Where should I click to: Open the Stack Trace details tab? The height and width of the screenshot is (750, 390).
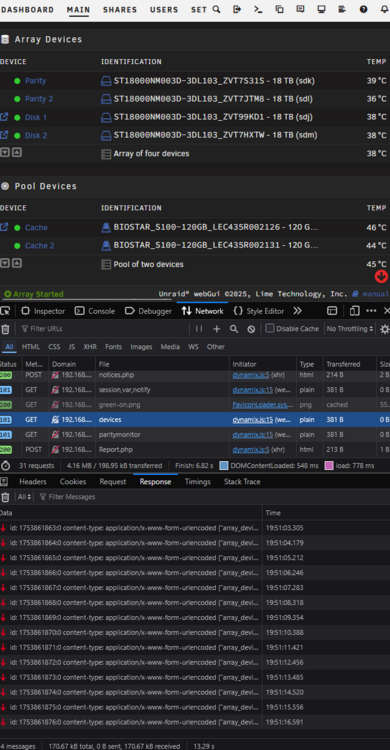pyautogui.click(x=242, y=482)
